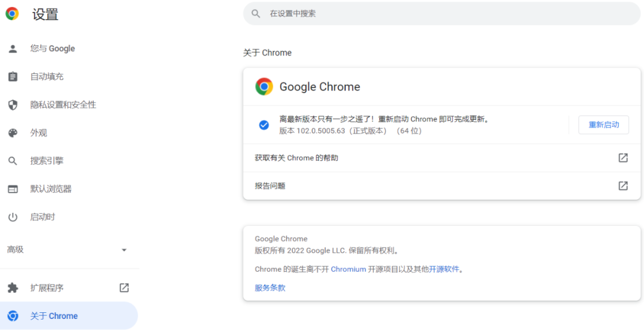Select 关于 Chrome menu item
The height and width of the screenshot is (332, 644).
(54, 316)
